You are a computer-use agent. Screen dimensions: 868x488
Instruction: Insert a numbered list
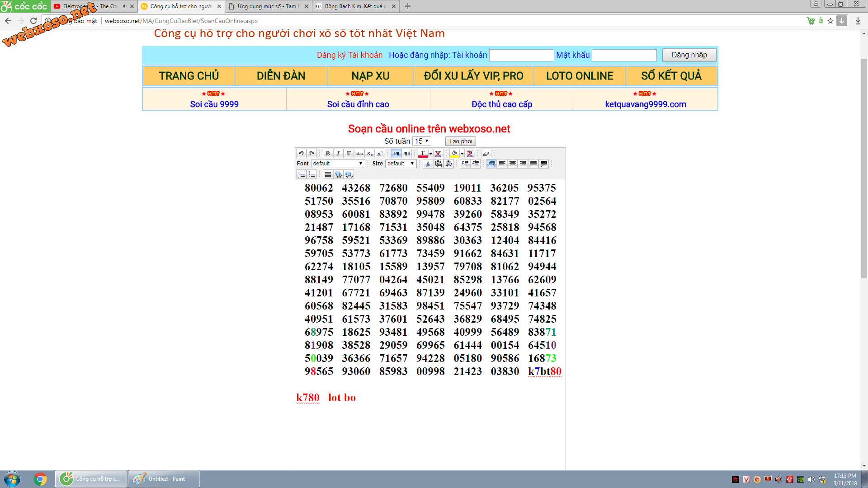[x=301, y=174]
